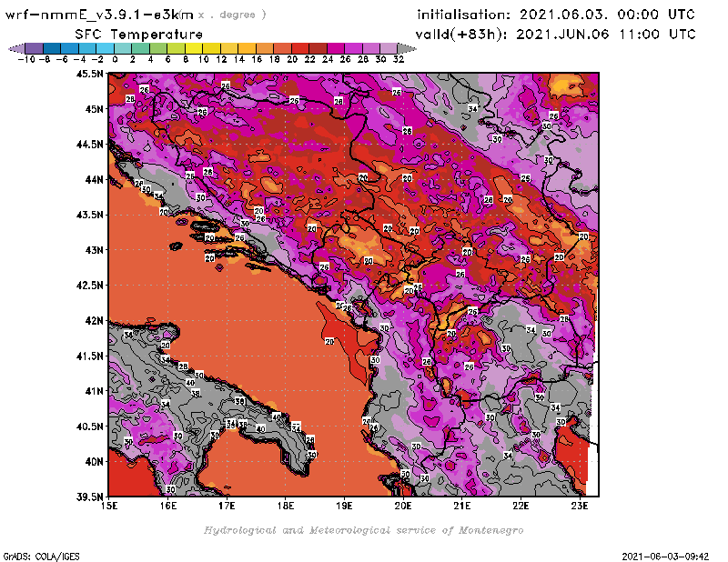The image size is (728, 562).
Task: Select the 44N latitude label
Action: point(94,179)
